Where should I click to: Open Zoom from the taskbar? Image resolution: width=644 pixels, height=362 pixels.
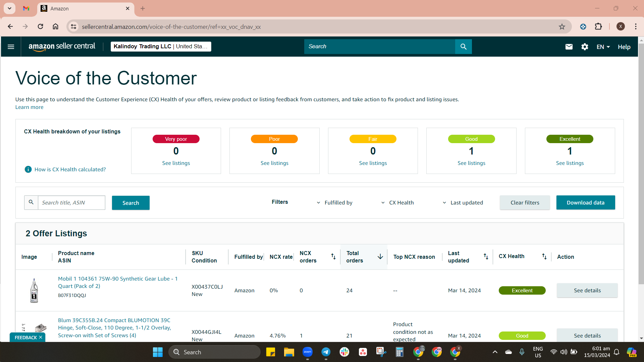click(308, 352)
